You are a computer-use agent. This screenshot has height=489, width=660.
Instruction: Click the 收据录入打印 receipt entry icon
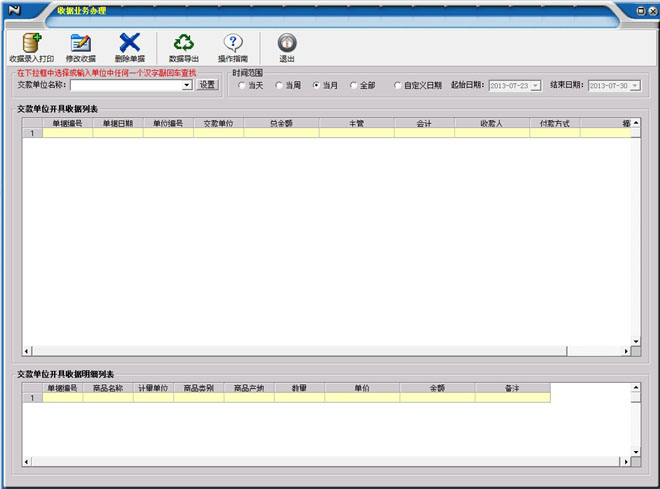coord(31,43)
